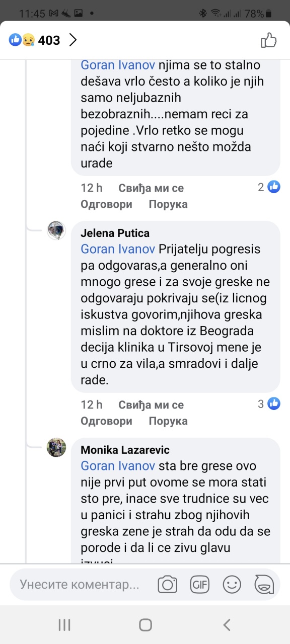The image size is (290, 644).
Task: View reaction emojis summary next to 403
Action: click(22, 40)
